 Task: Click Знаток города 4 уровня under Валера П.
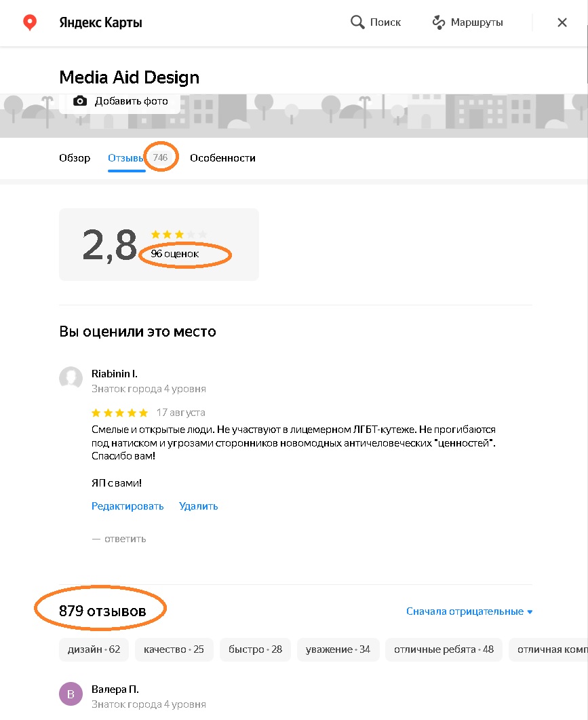coord(149,704)
